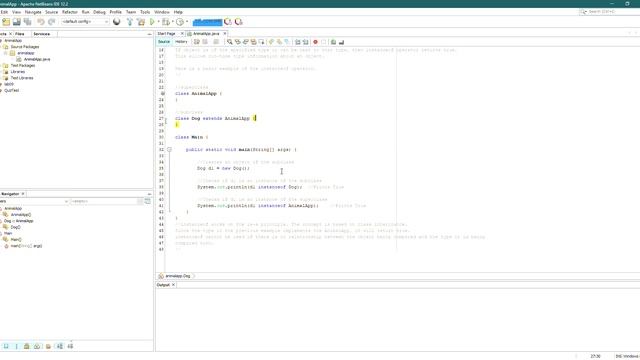This screenshot has height=360, width=640.
Task: Click the Find Next Occurrence editor icon
Action: click(245, 42)
